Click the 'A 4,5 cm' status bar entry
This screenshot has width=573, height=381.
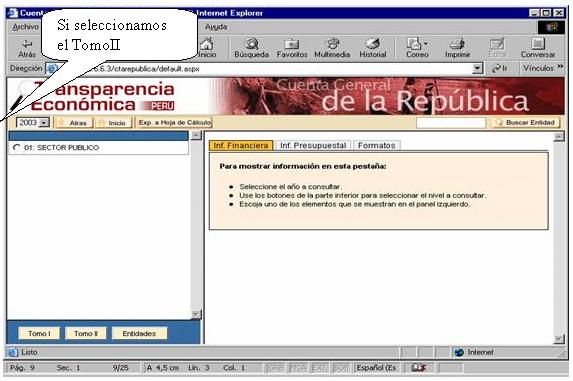(163, 367)
